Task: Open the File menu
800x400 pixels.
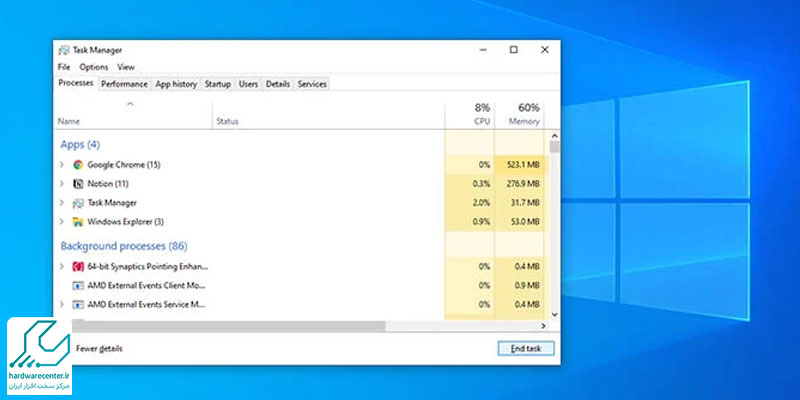Action: coord(64,67)
